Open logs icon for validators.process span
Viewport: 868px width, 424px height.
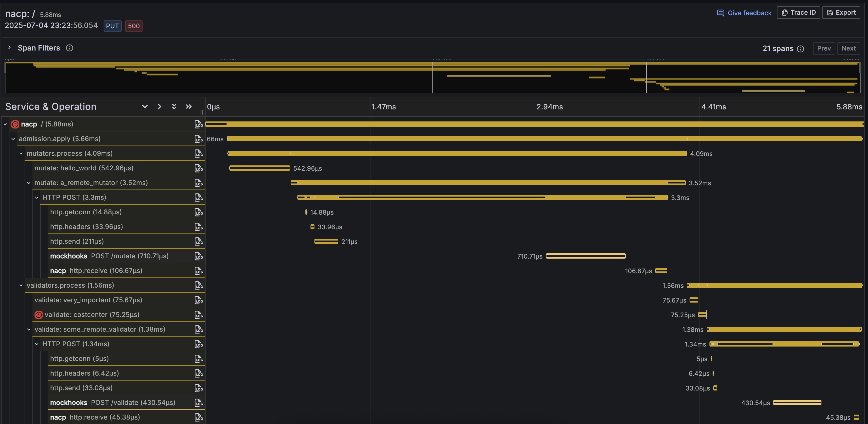click(x=199, y=286)
